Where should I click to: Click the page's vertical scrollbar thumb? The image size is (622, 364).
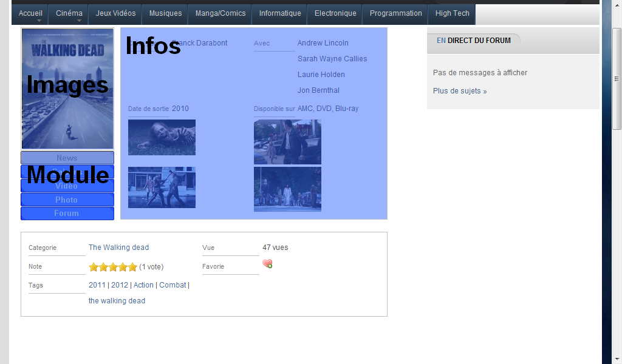(617, 79)
